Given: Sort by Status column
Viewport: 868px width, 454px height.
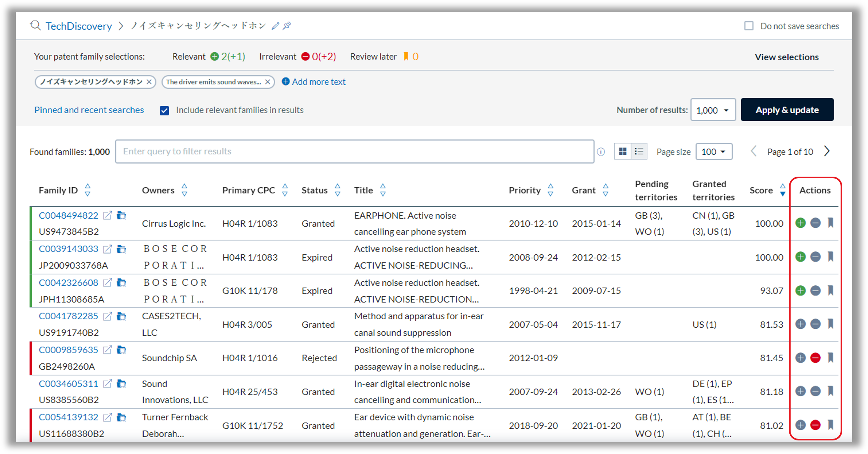Looking at the screenshot, I should [x=338, y=190].
